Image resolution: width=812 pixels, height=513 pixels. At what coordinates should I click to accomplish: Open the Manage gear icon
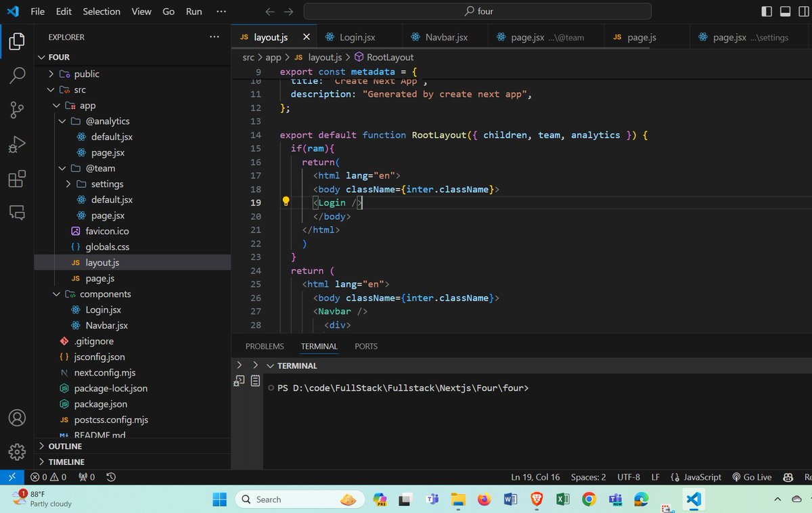coord(17,451)
